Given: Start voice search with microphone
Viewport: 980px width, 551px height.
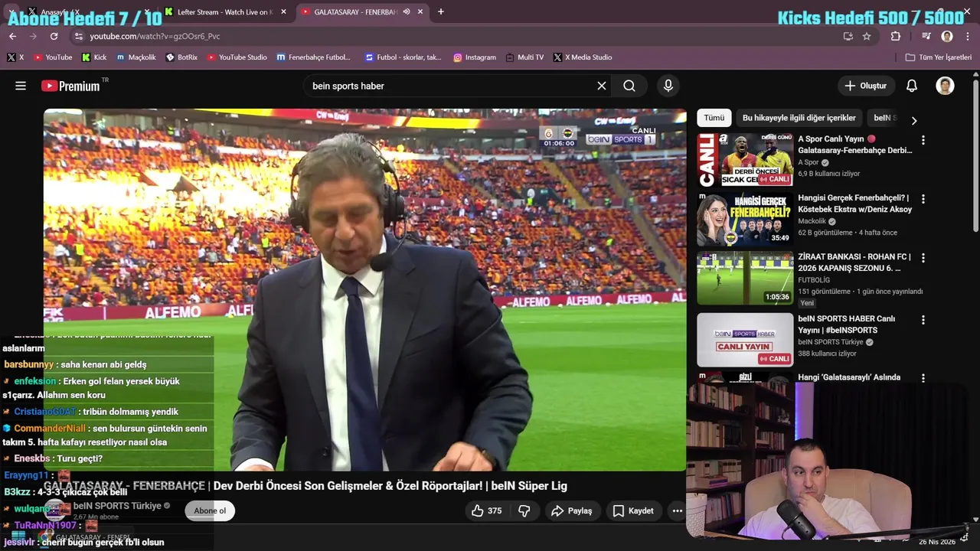Looking at the screenshot, I should click(668, 86).
